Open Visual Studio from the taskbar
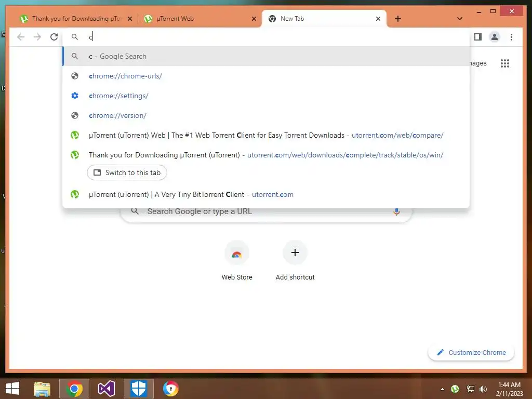Image resolution: width=532 pixels, height=399 pixels. 106,389
